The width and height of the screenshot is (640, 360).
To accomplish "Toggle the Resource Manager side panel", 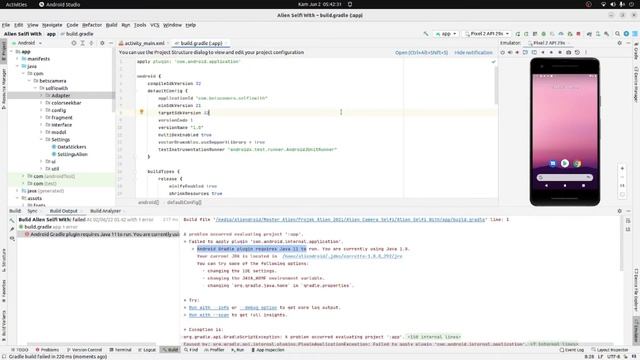I will click(x=4, y=89).
